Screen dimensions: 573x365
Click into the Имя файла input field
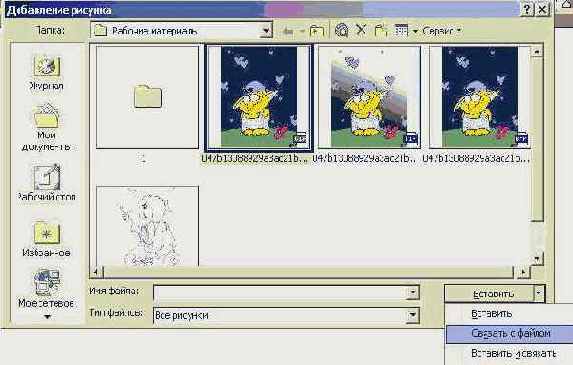281,292
